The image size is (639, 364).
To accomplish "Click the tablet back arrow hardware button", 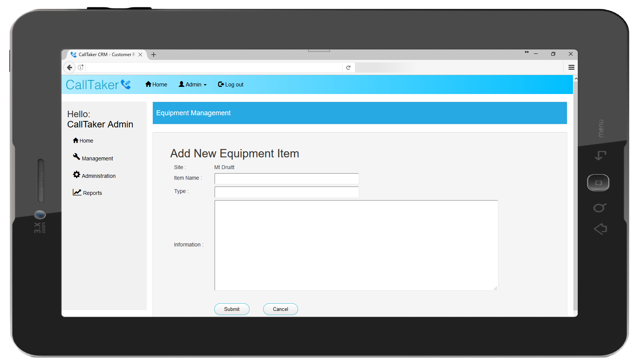I will pyautogui.click(x=600, y=229).
